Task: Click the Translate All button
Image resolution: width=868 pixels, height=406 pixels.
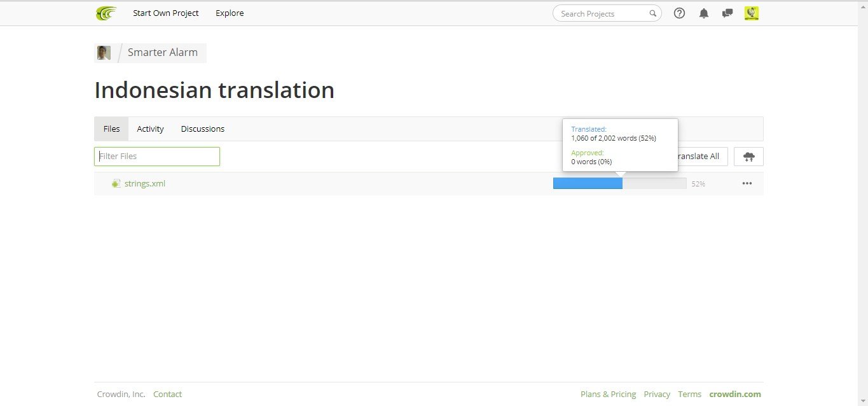Action: click(x=699, y=157)
